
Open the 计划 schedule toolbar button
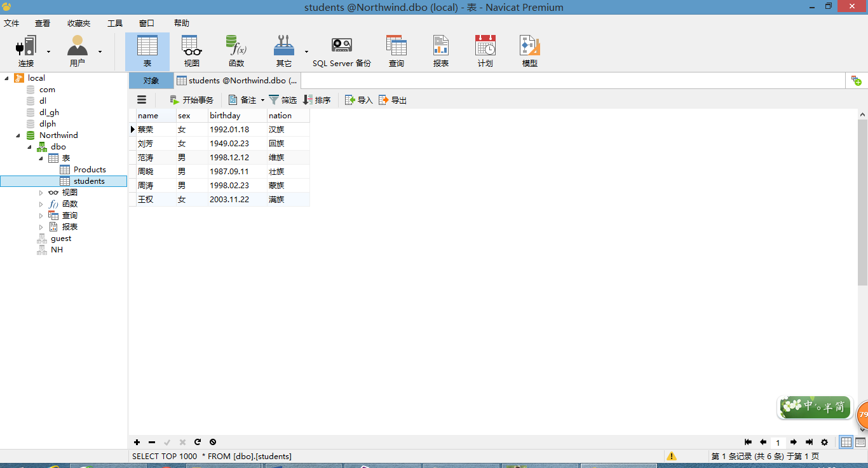(x=485, y=52)
